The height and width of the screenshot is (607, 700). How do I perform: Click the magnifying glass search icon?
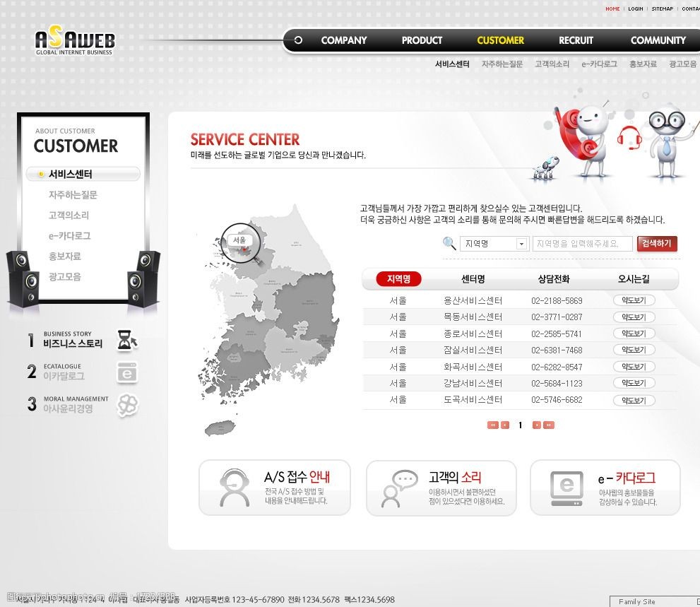pyautogui.click(x=449, y=243)
